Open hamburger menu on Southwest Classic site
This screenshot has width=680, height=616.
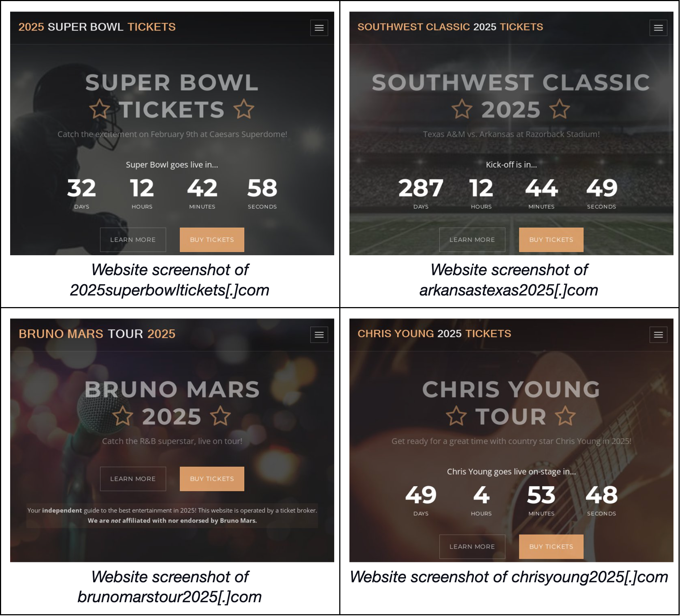click(658, 28)
